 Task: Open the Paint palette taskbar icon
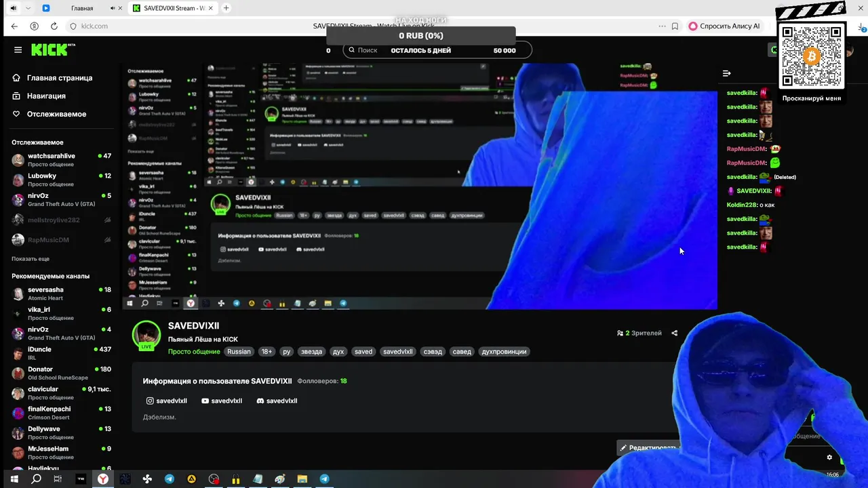click(280, 479)
